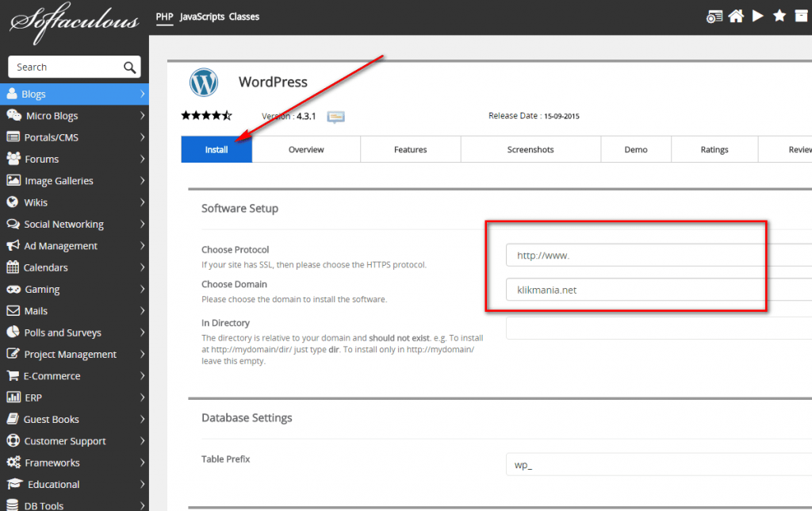Open the Screenshots tab
The height and width of the screenshot is (511, 812).
pos(530,149)
